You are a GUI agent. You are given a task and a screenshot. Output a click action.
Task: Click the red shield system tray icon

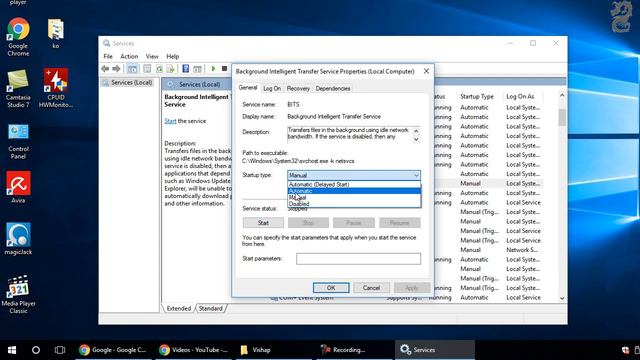[625, 350]
